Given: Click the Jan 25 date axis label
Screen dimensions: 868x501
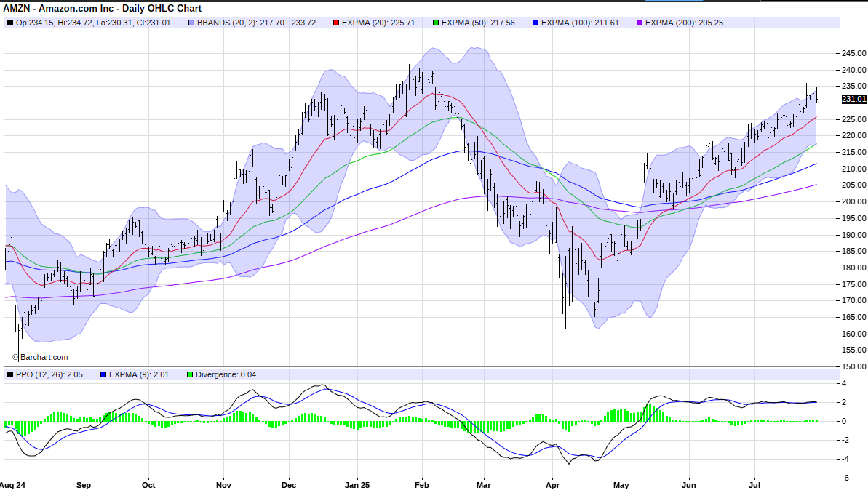Looking at the screenshot, I should (357, 485).
